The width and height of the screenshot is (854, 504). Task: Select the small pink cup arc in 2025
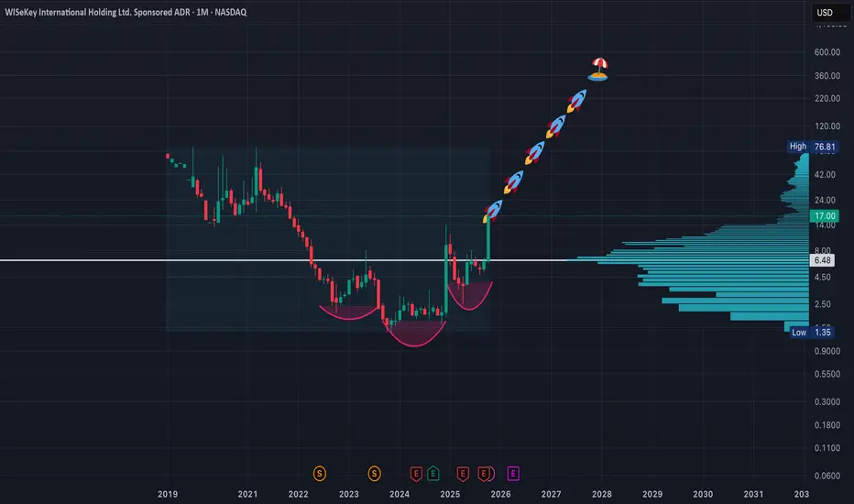pos(469,298)
